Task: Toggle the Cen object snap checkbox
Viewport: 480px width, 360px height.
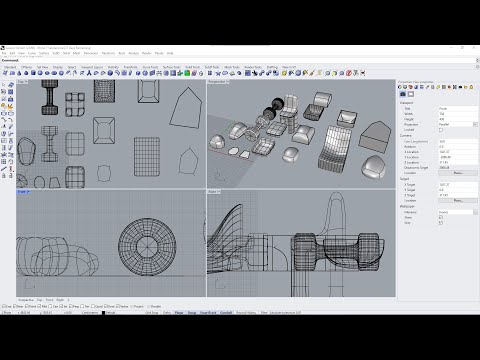Action: pos(50,306)
